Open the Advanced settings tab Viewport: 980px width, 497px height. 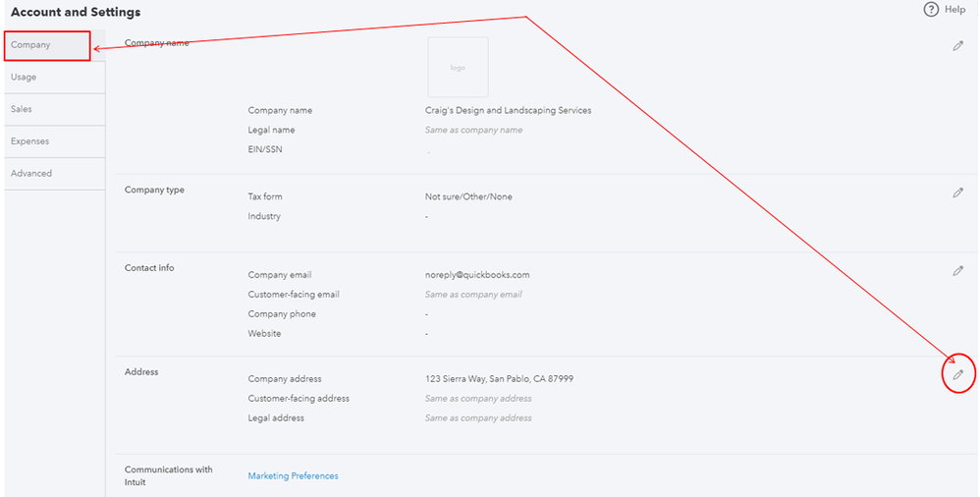click(55, 173)
